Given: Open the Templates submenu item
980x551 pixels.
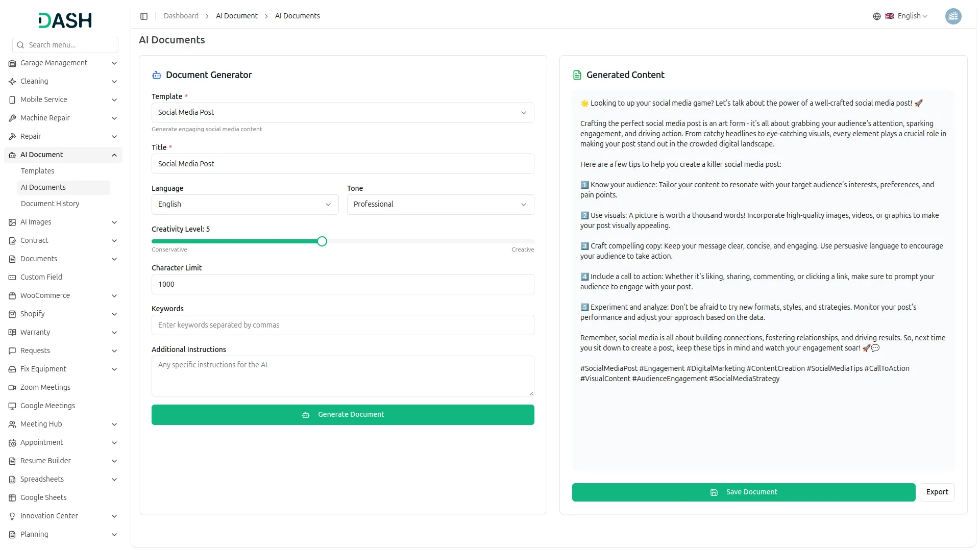Looking at the screenshot, I should [x=37, y=171].
